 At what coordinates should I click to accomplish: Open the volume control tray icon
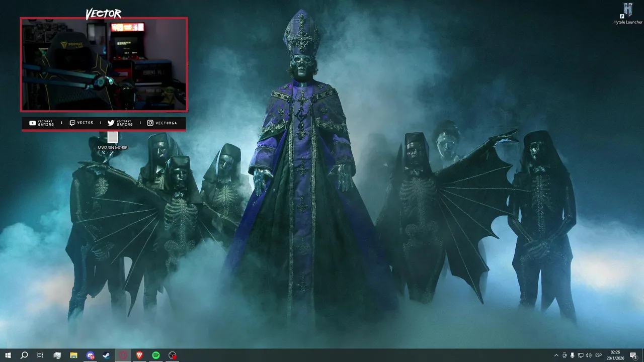tap(589, 355)
